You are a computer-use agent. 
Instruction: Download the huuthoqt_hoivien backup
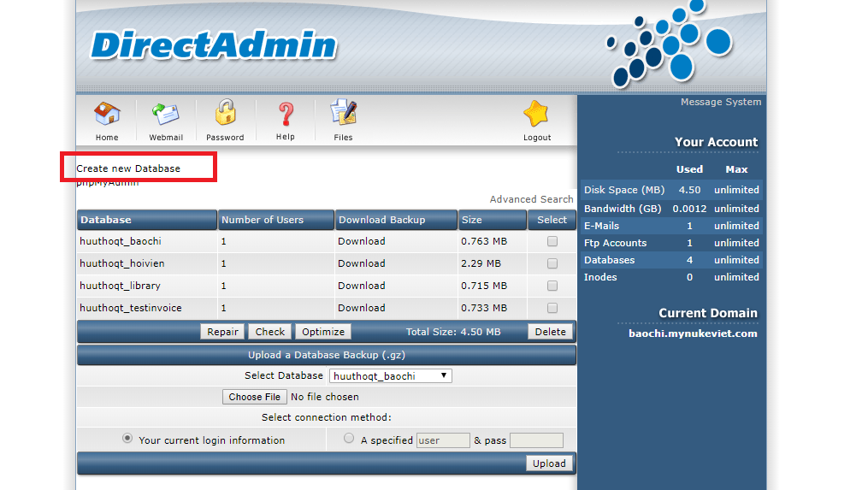point(361,263)
